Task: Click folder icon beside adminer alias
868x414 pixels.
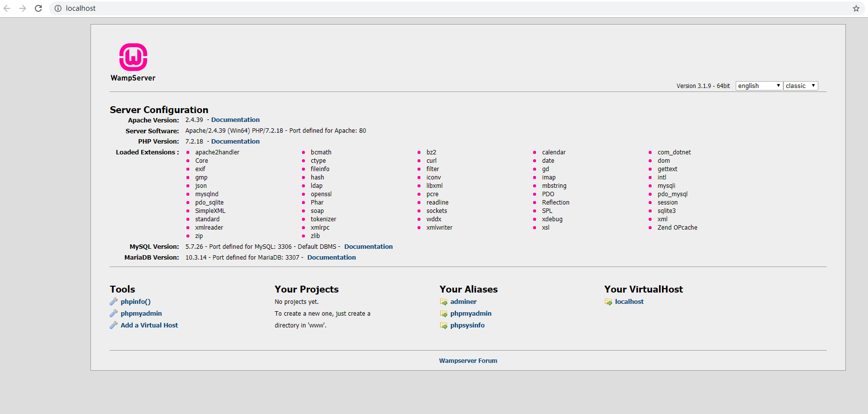Action: 444,302
